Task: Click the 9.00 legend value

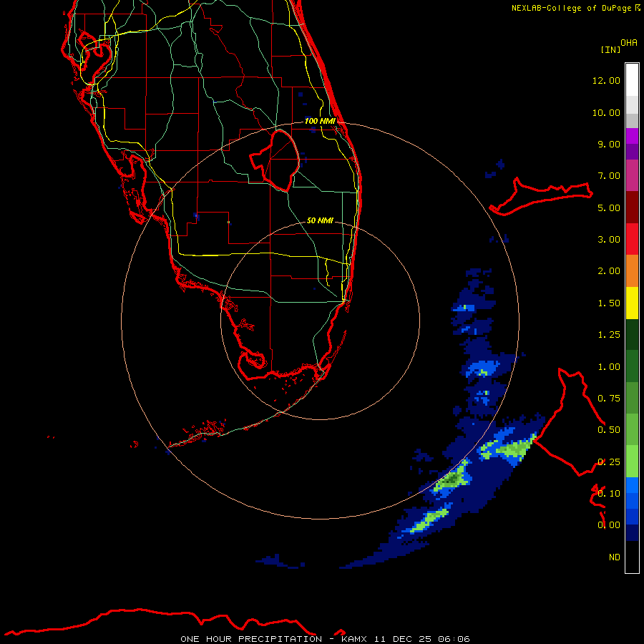Action: click(609, 144)
